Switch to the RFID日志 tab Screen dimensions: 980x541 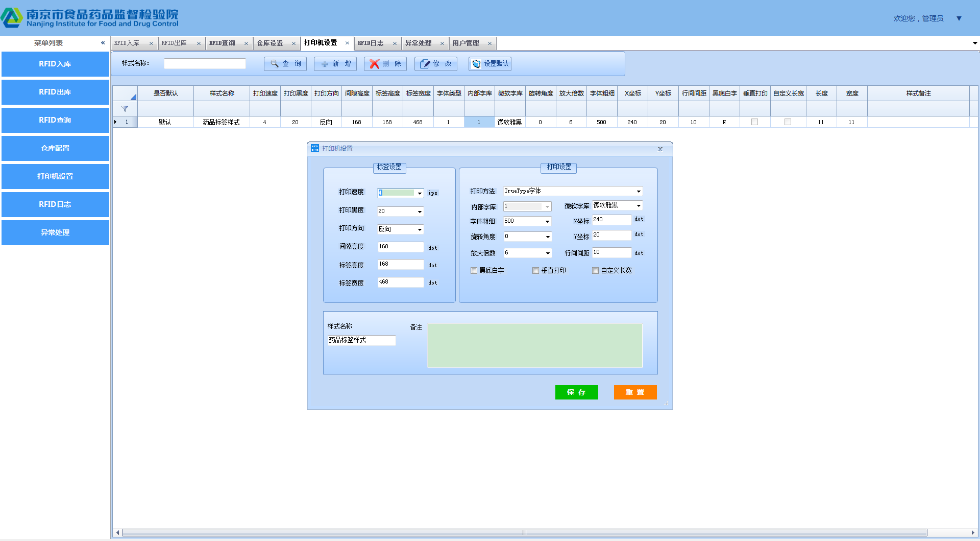coord(371,43)
